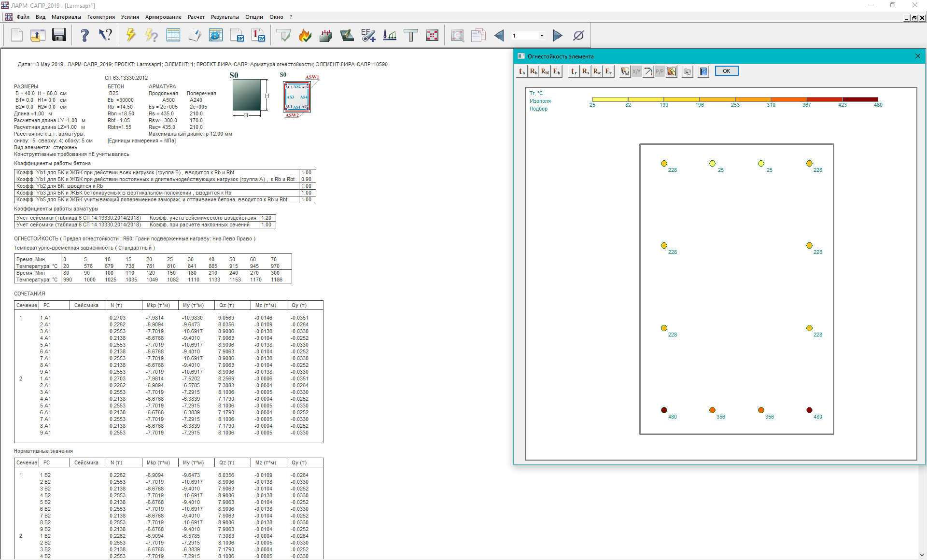The height and width of the screenshot is (560, 927).
Task: Go to next element with right arrow
Action: click(x=558, y=35)
